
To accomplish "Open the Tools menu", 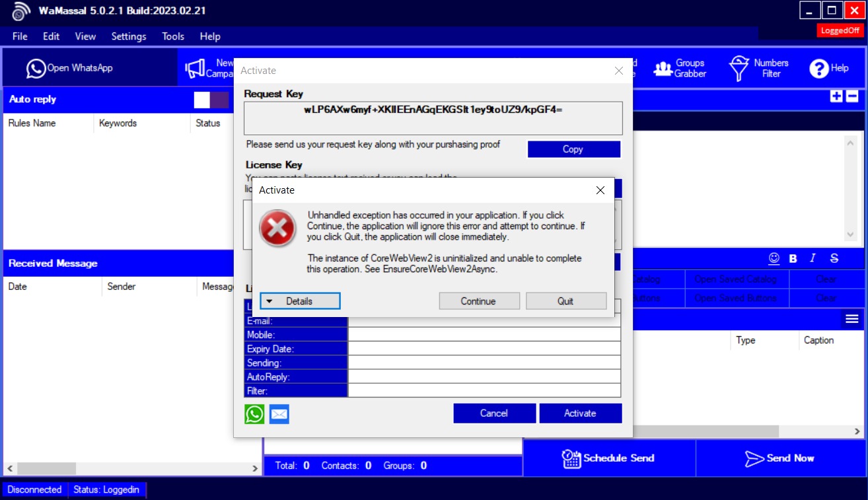I will pyautogui.click(x=173, y=36).
